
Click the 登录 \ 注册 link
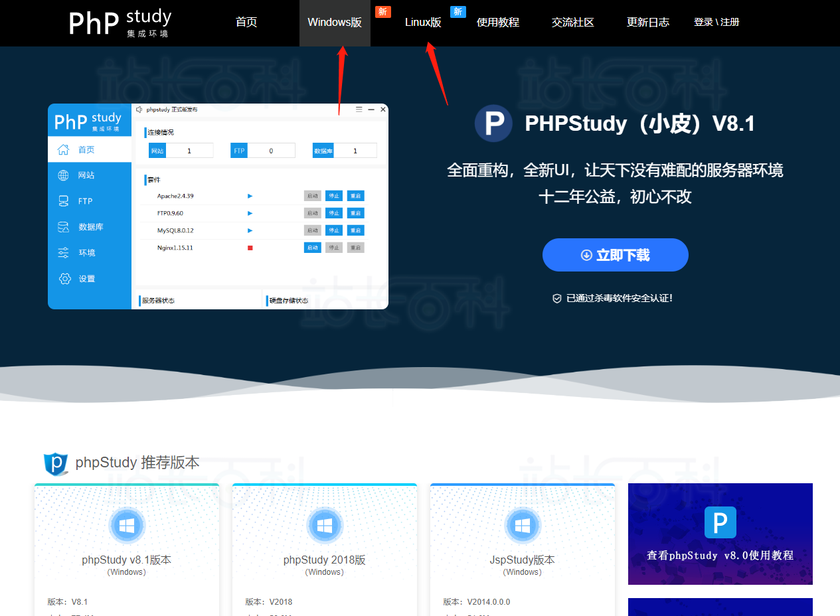(x=716, y=22)
